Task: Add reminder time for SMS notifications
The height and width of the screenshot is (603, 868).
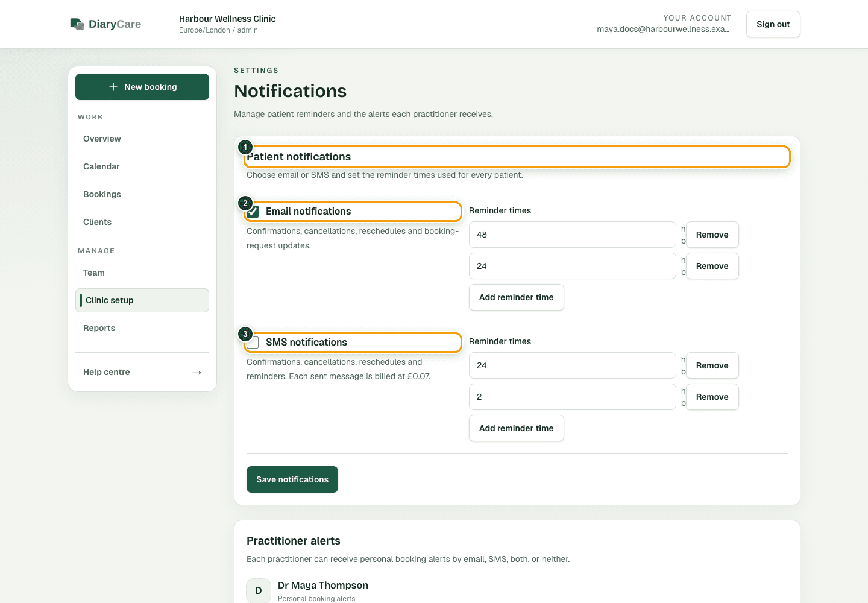Action: [x=517, y=428]
